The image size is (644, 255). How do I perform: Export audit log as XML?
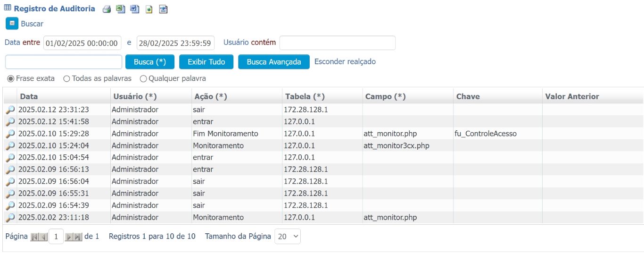[x=163, y=9]
